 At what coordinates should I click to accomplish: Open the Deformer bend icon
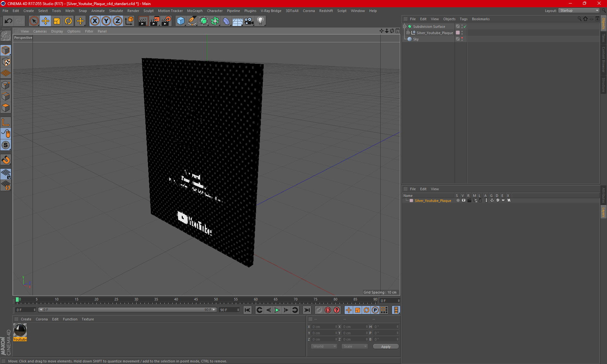tap(226, 21)
